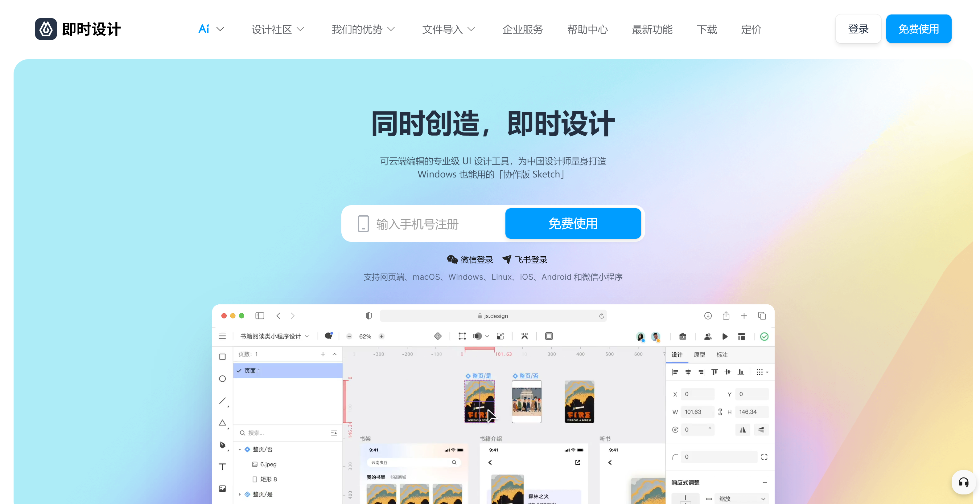Select the text tool in sidebar
980x504 pixels.
[223, 467]
